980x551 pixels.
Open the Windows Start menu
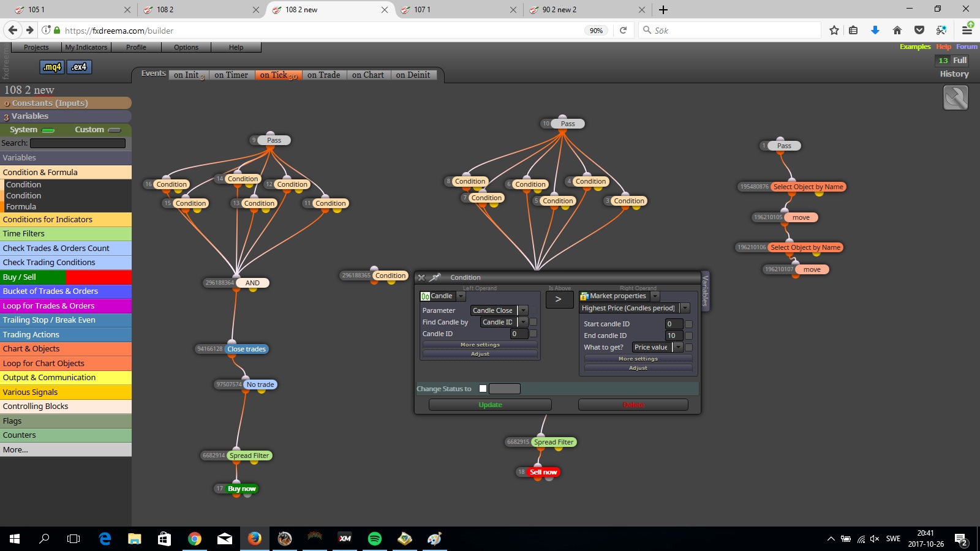tap(15, 539)
